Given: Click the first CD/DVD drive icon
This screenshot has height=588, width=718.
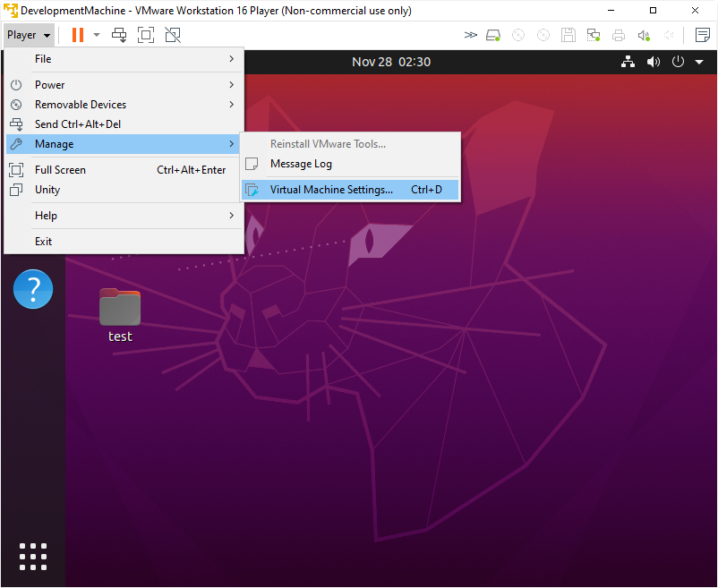Looking at the screenshot, I should click(x=518, y=35).
